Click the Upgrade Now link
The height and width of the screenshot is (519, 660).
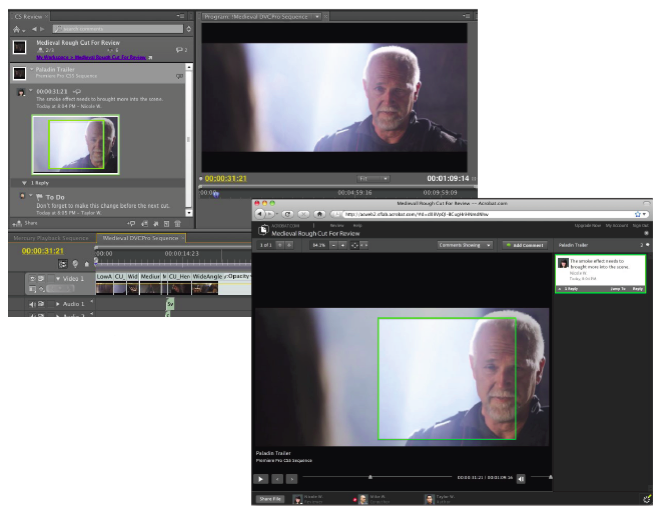click(x=588, y=226)
